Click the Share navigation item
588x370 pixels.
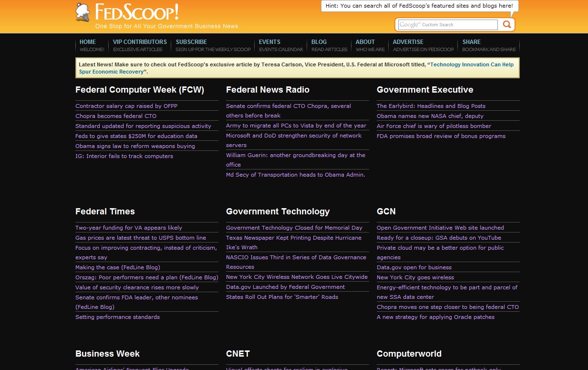(471, 42)
